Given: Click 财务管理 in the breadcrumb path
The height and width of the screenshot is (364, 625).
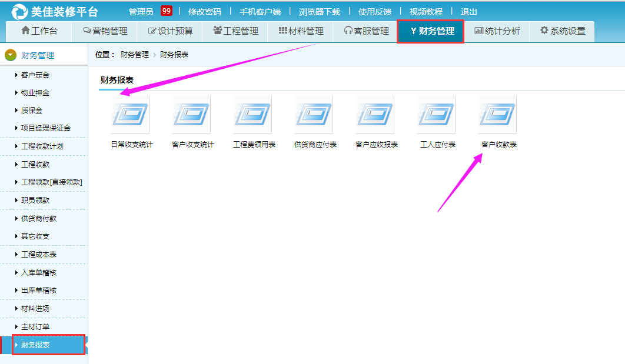Looking at the screenshot, I should pyautogui.click(x=134, y=55).
